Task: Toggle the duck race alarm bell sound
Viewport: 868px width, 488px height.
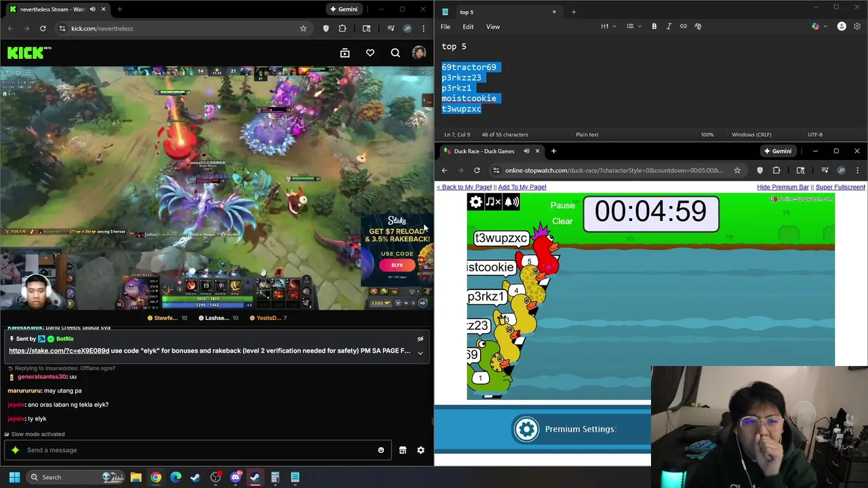Action: point(511,201)
